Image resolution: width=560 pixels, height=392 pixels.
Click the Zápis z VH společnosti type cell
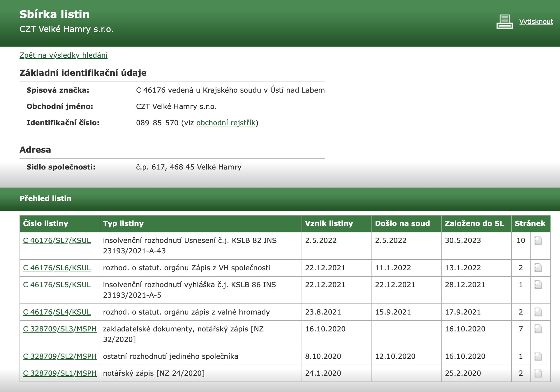(x=201, y=268)
